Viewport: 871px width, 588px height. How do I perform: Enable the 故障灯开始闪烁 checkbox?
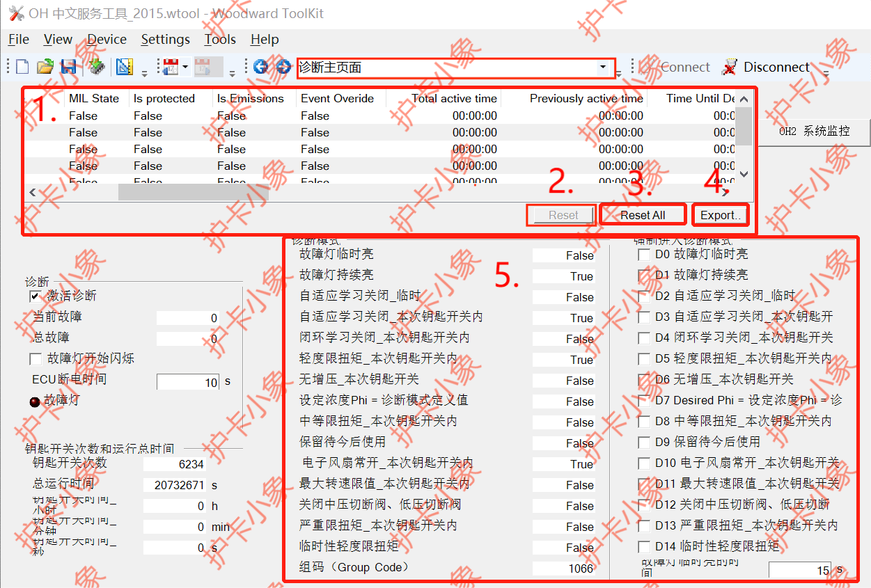[x=36, y=359]
